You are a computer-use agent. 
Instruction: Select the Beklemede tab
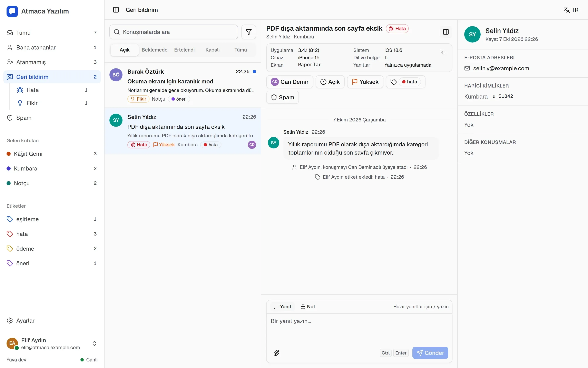click(x=155, y=50)
